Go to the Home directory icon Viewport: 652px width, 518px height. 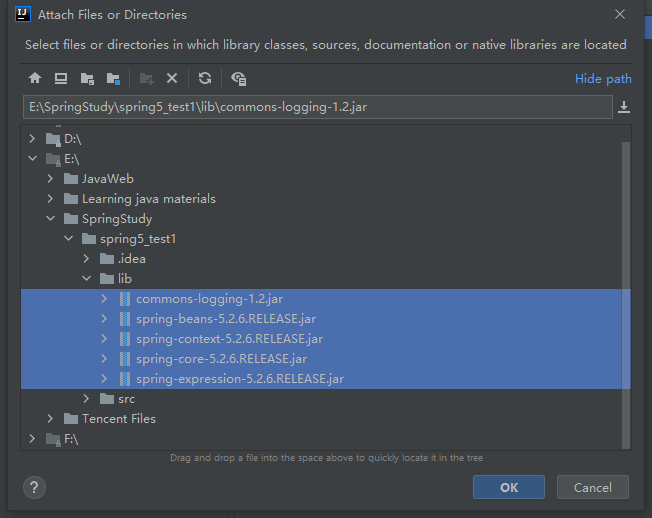point(35,78)
